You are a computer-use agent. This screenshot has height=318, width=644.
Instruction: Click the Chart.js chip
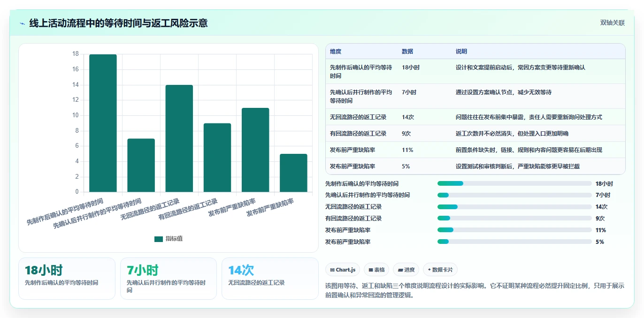pos(343,270)
